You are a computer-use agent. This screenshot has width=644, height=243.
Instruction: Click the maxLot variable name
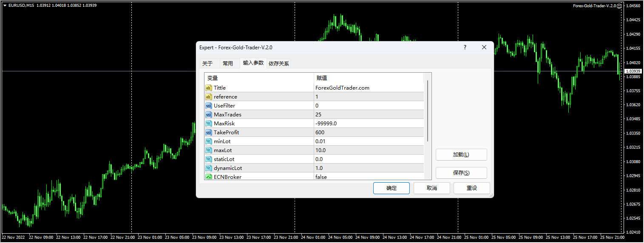point(223,150)
